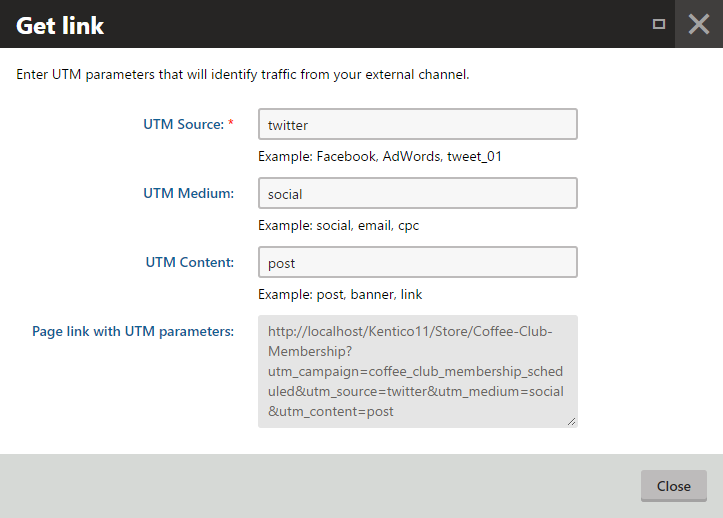The width and height of the screenshot is (723, 518).
Task: Click the post, banner, link example text
Action: point(340,294)
